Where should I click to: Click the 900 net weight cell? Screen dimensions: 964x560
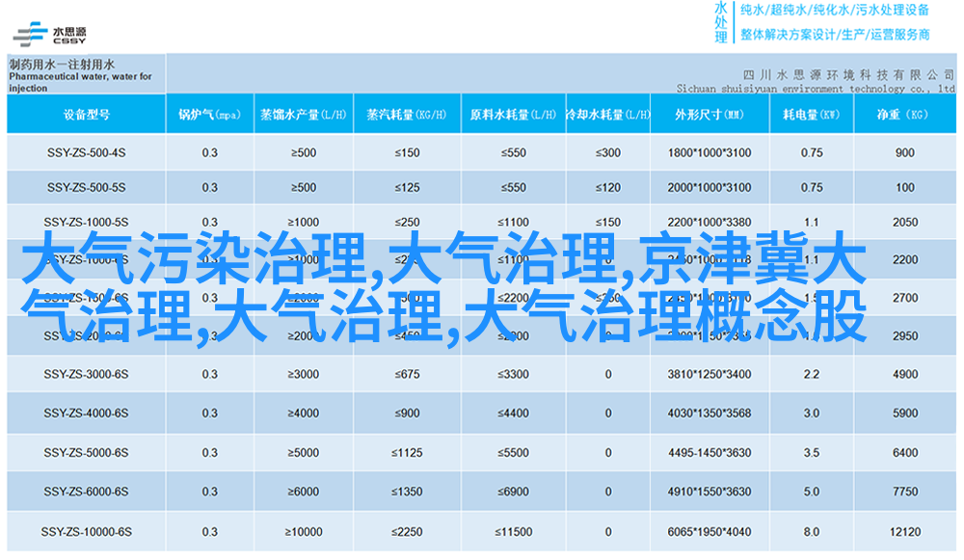[905, 152]
